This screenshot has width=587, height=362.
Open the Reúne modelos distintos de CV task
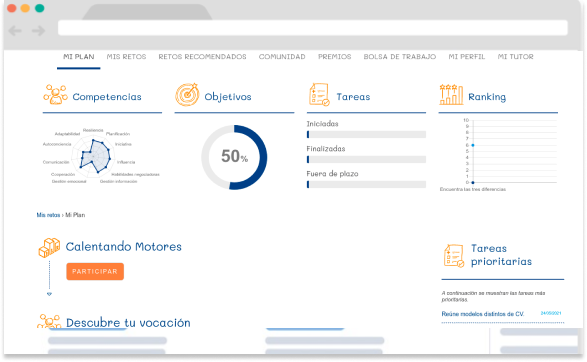(x=483, y=314)
